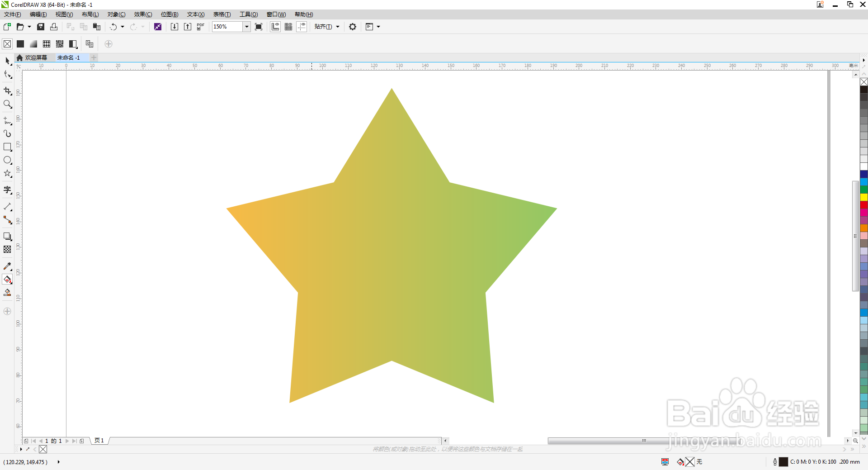Open the 位图(B) menu
The image size is (868, 470).
point(170,14)
